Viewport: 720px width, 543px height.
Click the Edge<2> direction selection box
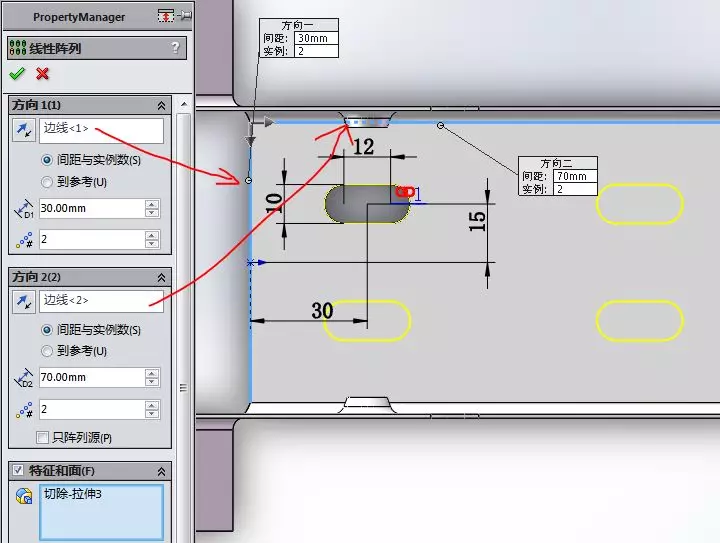101,302
